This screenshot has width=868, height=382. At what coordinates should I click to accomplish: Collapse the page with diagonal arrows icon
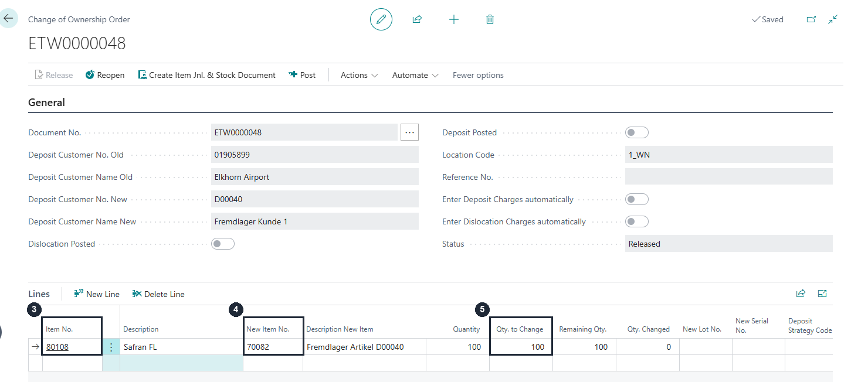tap(833, 19)
